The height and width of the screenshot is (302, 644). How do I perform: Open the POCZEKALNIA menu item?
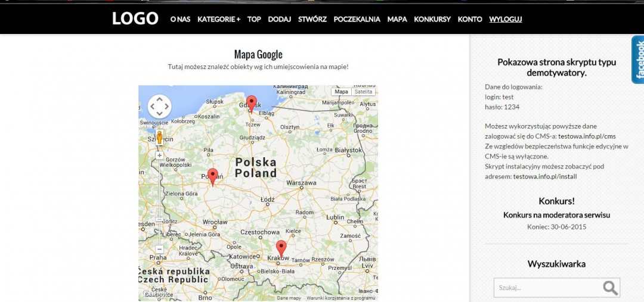357,19
